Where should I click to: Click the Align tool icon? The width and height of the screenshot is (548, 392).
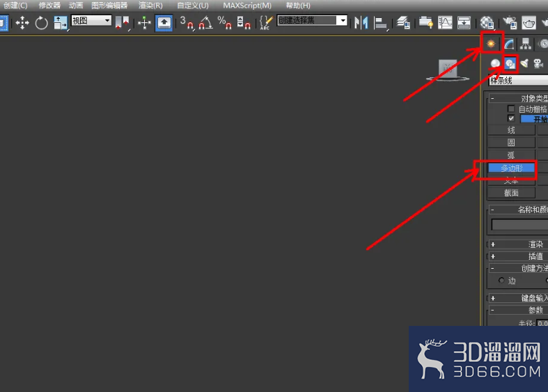pyautogui.click(x=380, y=23)
